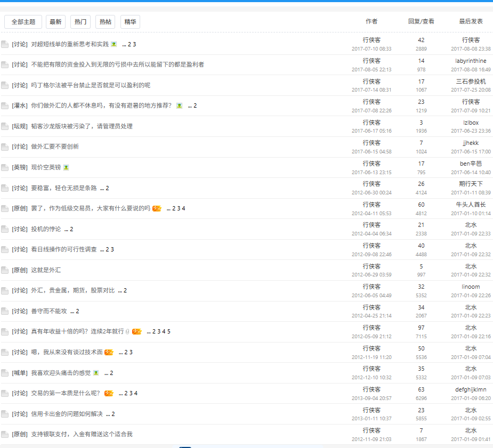Open last poster 三石参投机 profile

coord(471,82)
